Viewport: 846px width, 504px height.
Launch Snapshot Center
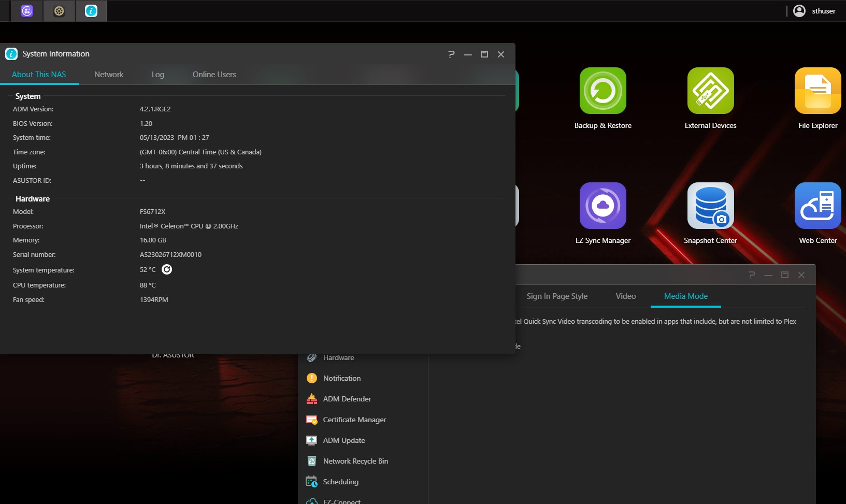coord(710,206)
